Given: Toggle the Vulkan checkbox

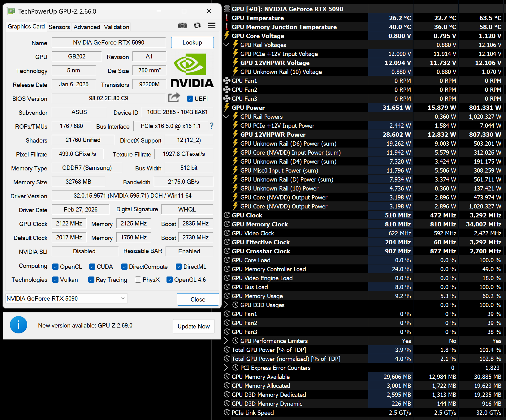Looking at the screenshot, I should coord(55,280).
